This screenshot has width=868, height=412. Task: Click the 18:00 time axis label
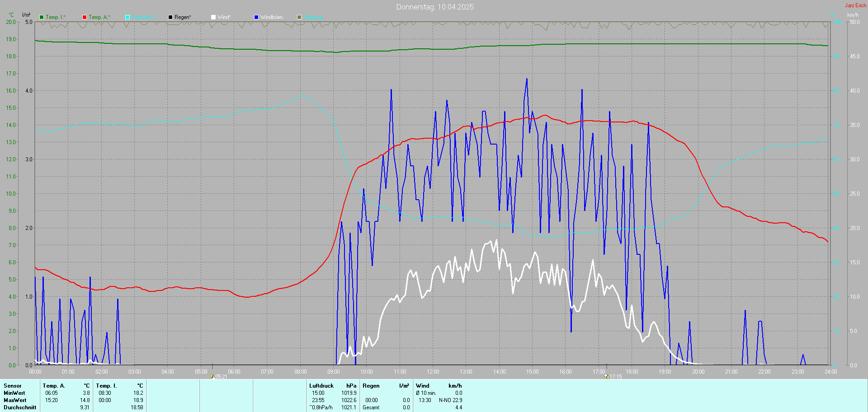pos(632,372)
